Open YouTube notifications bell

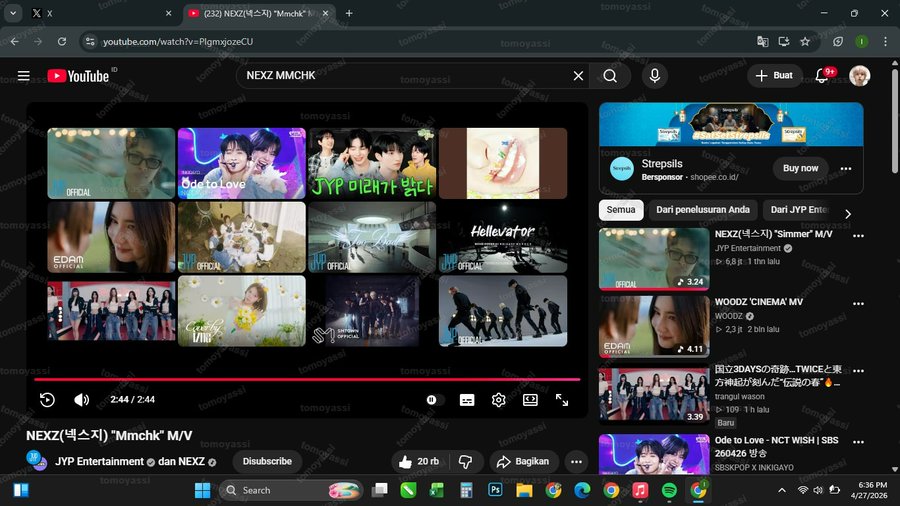822,76
